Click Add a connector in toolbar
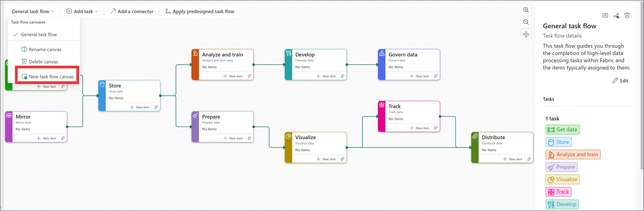Viewport: 644px width, 211px height. [132, 12]
